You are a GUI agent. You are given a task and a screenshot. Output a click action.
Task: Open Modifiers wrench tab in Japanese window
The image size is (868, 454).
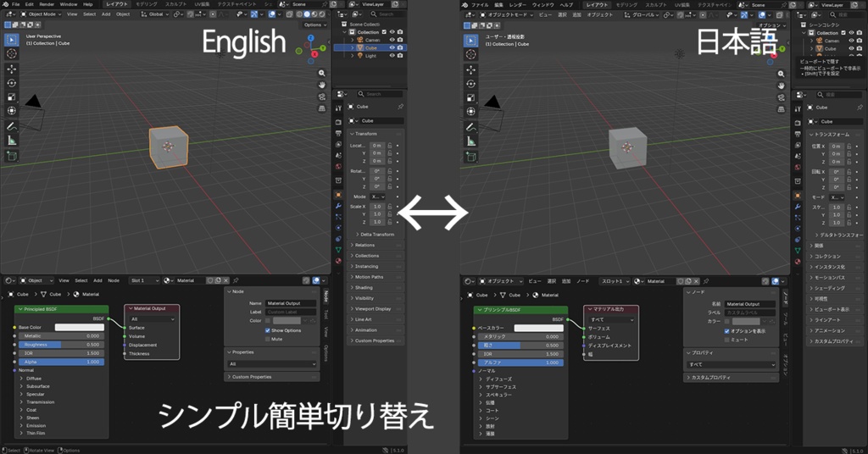pyautogui.click(x=798, y=207)
